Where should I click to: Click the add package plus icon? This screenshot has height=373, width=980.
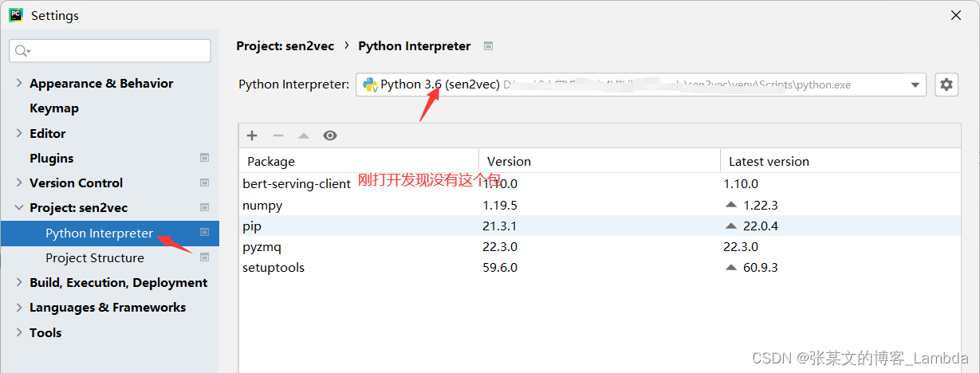point(252,135)
